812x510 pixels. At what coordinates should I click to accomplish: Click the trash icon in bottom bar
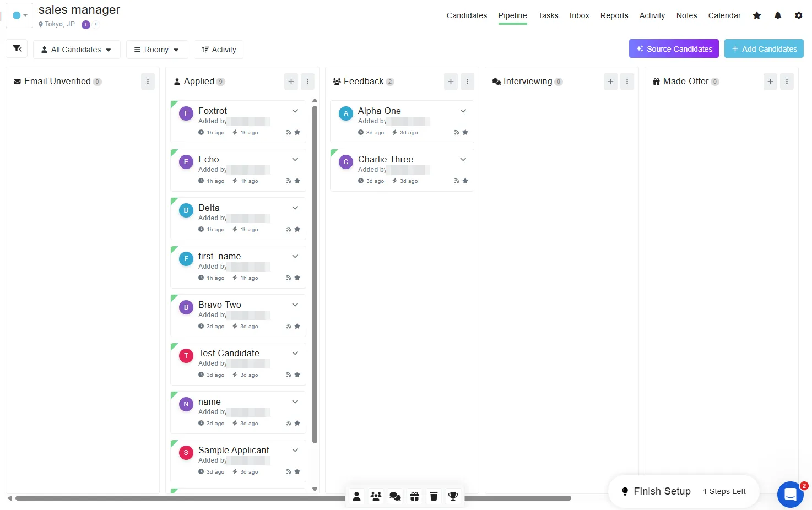[x=434, y=496]
